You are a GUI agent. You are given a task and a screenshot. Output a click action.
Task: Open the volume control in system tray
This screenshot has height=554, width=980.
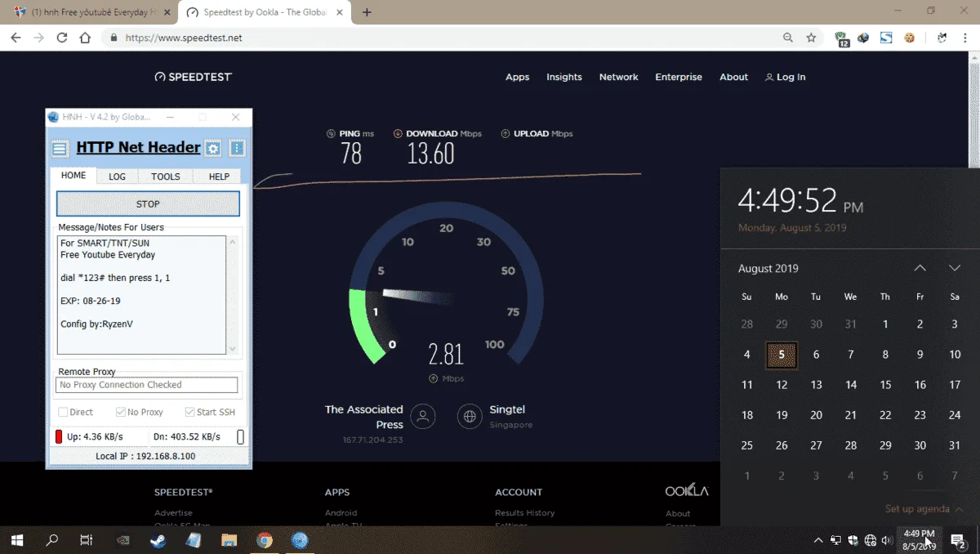(888, 540)
